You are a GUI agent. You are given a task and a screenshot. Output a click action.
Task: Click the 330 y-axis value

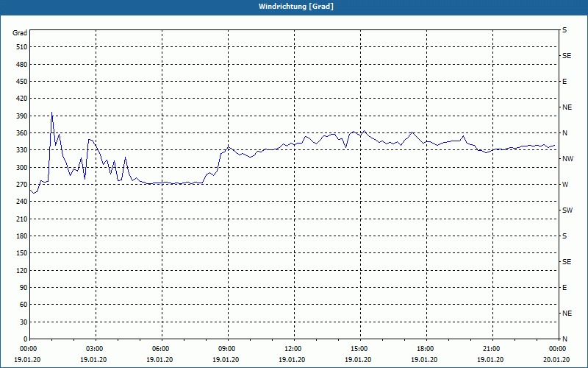point(22,150)
